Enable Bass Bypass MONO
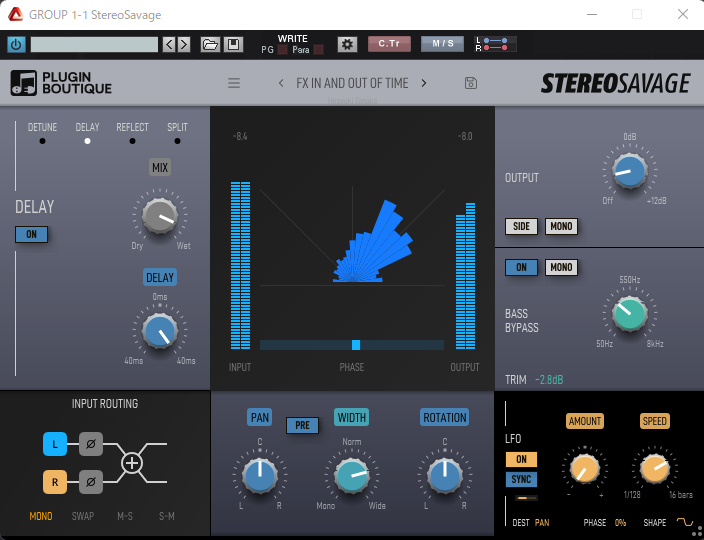Viewport: 704px width, 540px height. click(561, 268)
